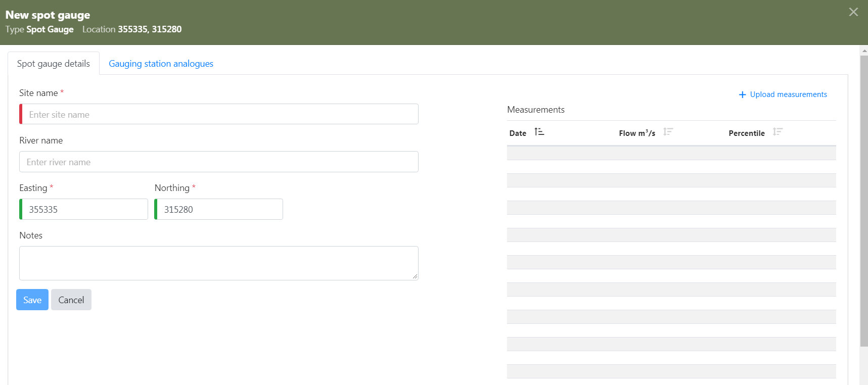Screen dimensions: 868x385
Task: Click the plus icon beside Upload measurements
Action: (742, 95)
